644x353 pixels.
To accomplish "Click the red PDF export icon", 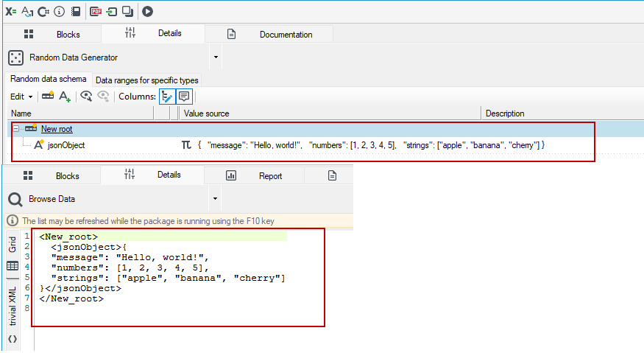I will coord(96,12).
